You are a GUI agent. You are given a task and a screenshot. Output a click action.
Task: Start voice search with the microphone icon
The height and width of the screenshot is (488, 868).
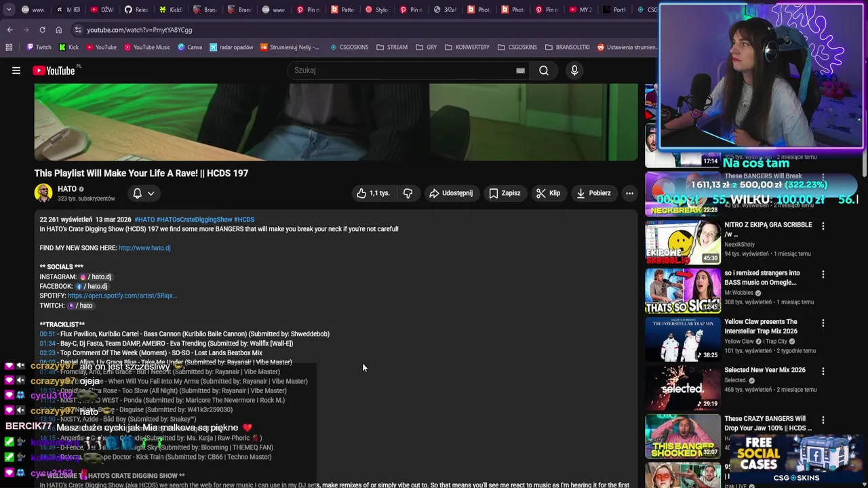pyautogui.click(x=574, y=70)
